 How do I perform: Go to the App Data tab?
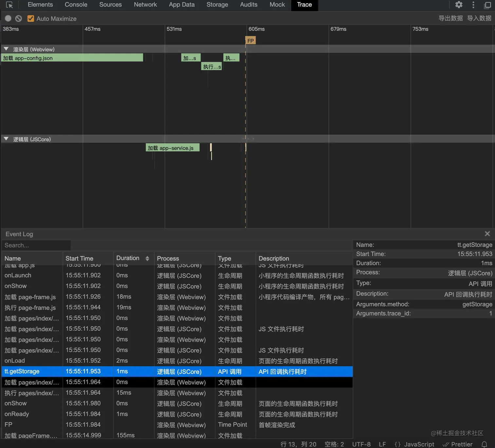coord(182,5)
